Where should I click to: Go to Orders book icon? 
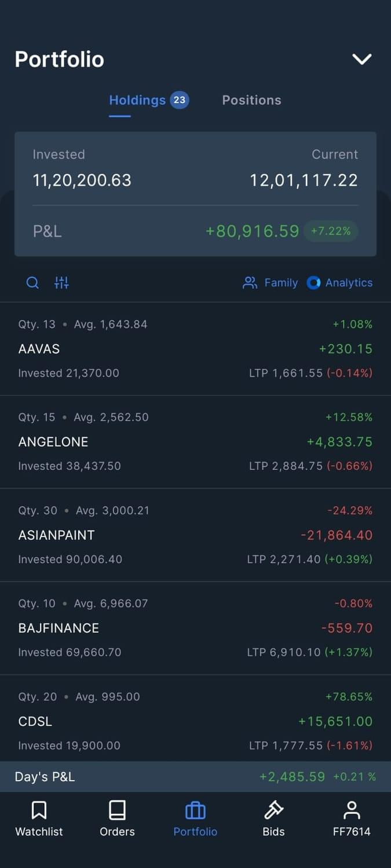(117, 811)
